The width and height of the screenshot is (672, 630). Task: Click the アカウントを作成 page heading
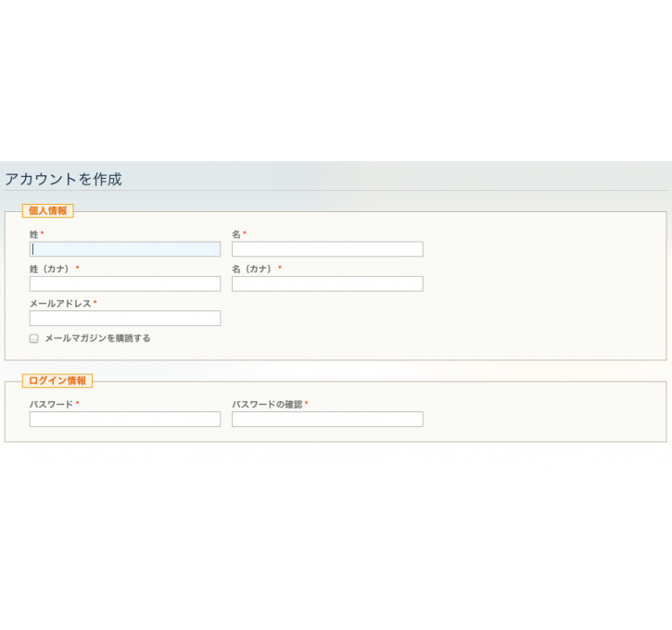pyautogui.click(x=63, y=179)
